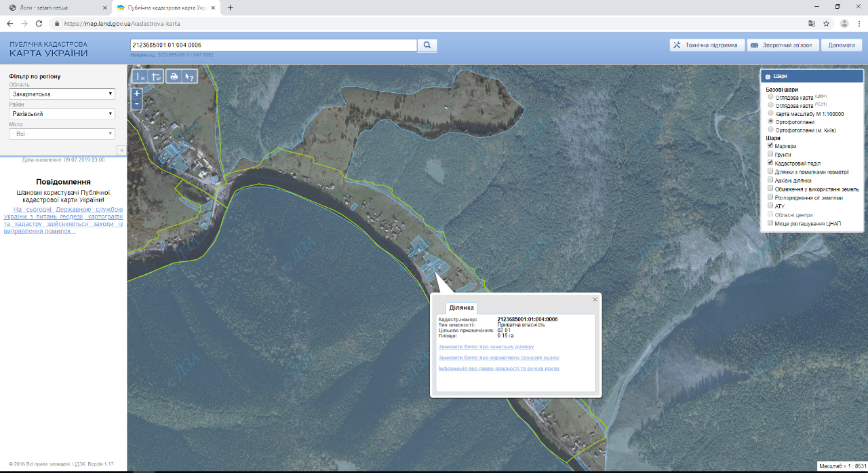868x473 pixels.
Task: Click the Дата оновлення text
Action: click(x=63, y=159)
